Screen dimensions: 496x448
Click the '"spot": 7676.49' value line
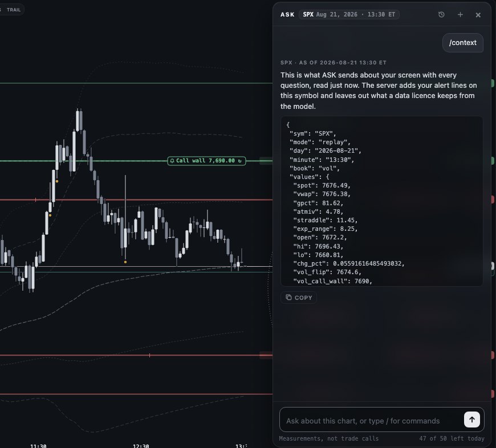coord(322,185)
